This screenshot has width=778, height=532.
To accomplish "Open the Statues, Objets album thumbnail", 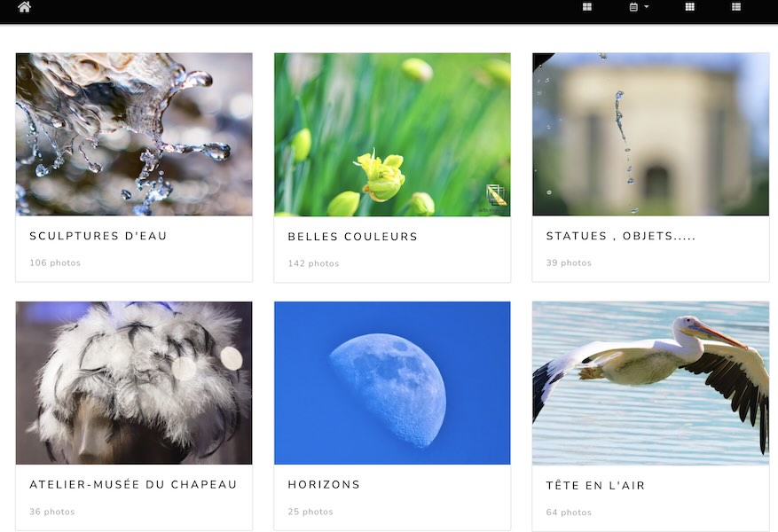I will click(x=650, y=134).
